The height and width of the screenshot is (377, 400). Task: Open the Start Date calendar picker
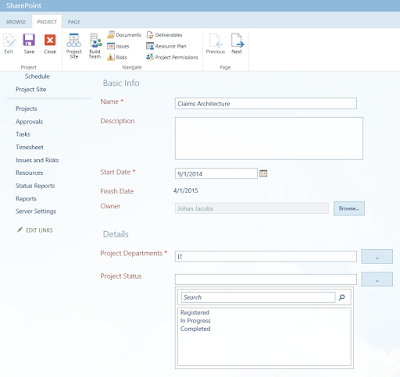(x=263, y=173)
